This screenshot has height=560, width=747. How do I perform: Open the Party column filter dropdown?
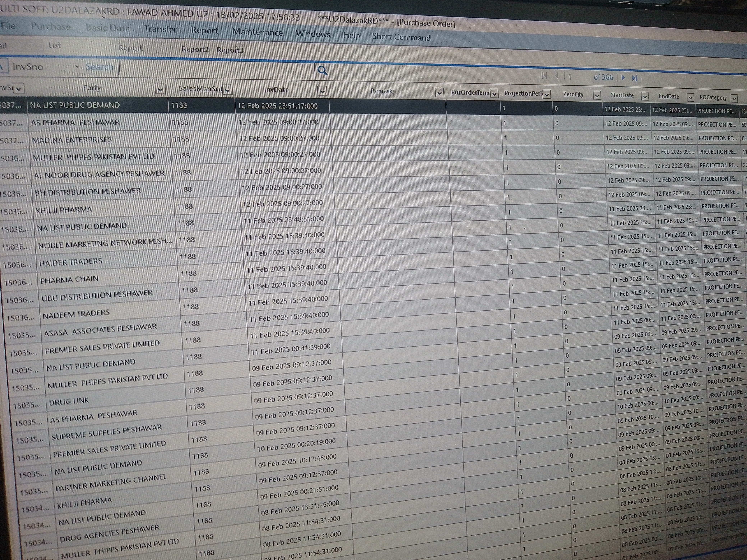(160, 89)
